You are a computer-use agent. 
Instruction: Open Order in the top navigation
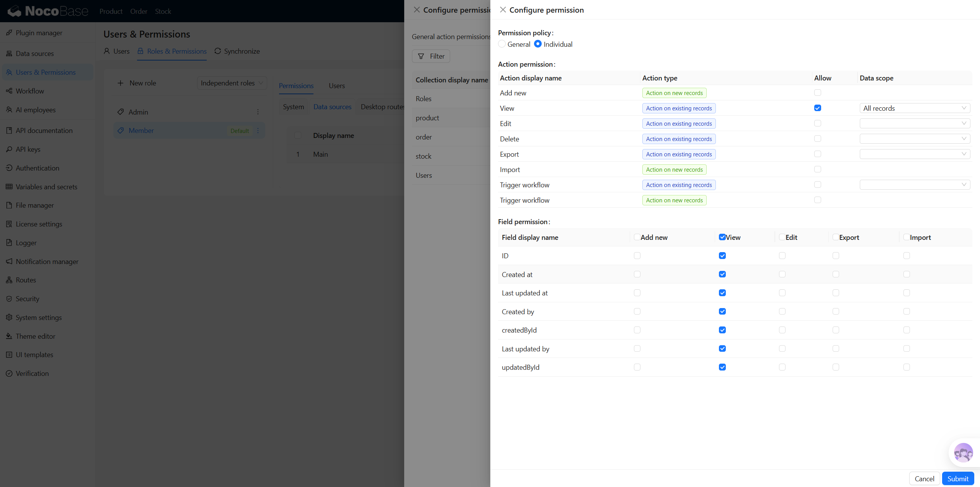coord(139,11)
